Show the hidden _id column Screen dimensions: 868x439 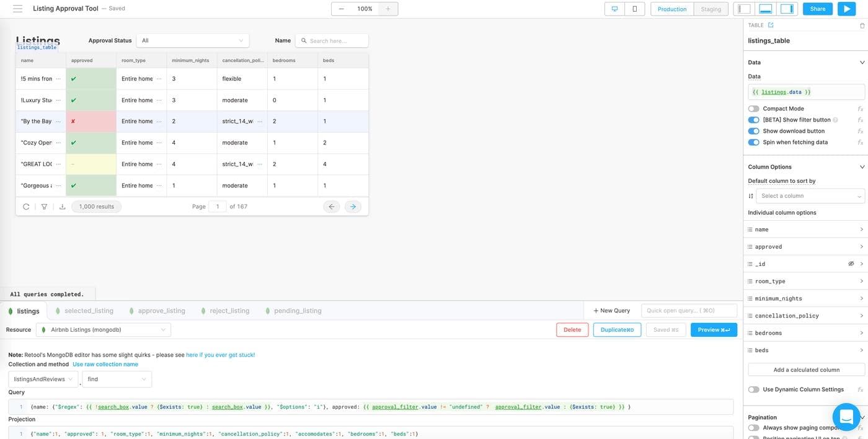click(851, 264)
